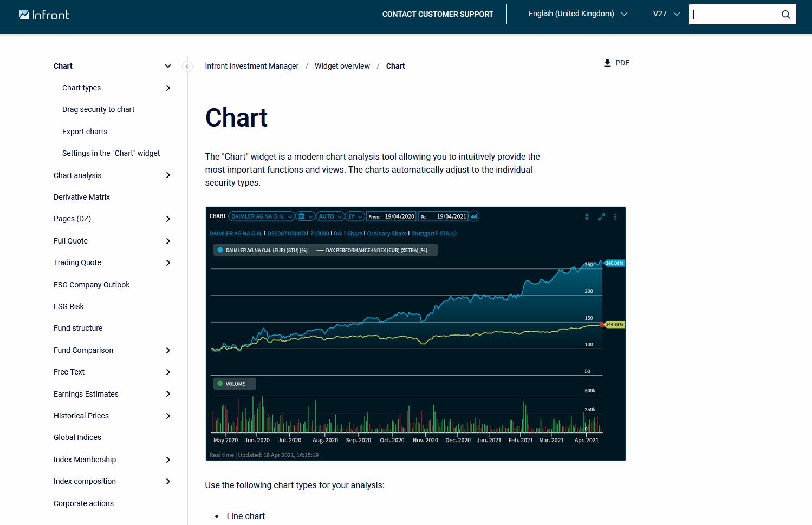The image size is (812, 525).
Task: Open Export charts in the sidebar
Action: tap(85, 132)
